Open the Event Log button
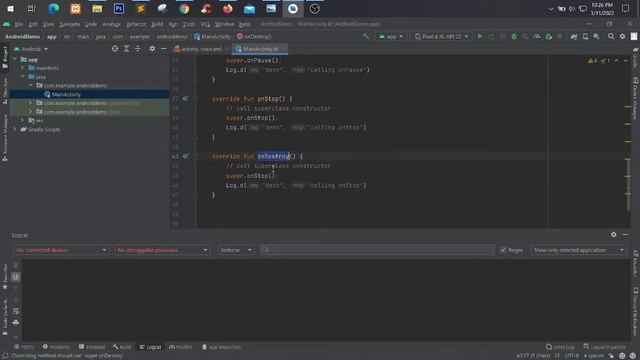The height and width of the screenshot is (360, 640). (x=560, y=347)
